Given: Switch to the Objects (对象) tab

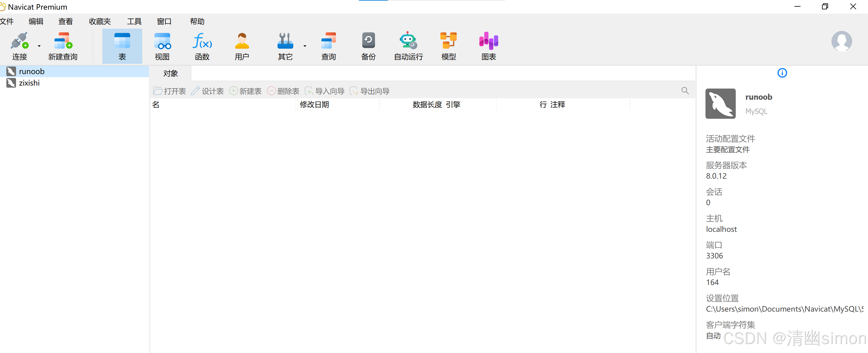Looking at the screenshot, I should point(170,73).
